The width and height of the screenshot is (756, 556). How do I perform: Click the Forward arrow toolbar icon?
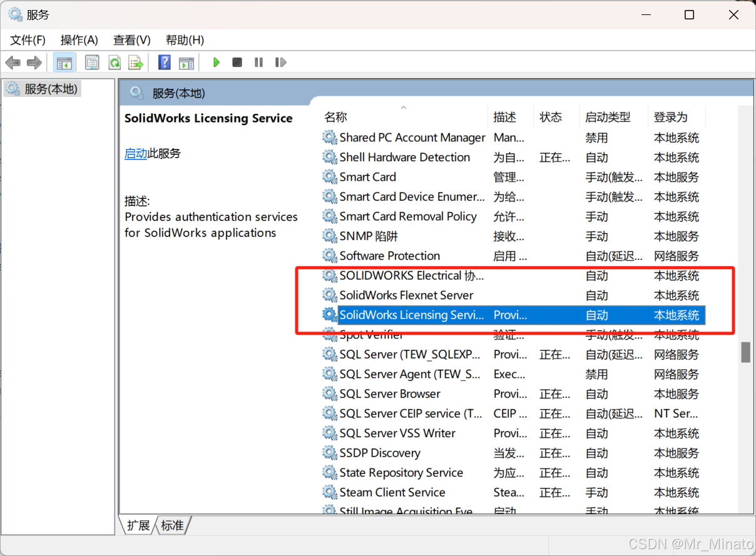(34, 63)
